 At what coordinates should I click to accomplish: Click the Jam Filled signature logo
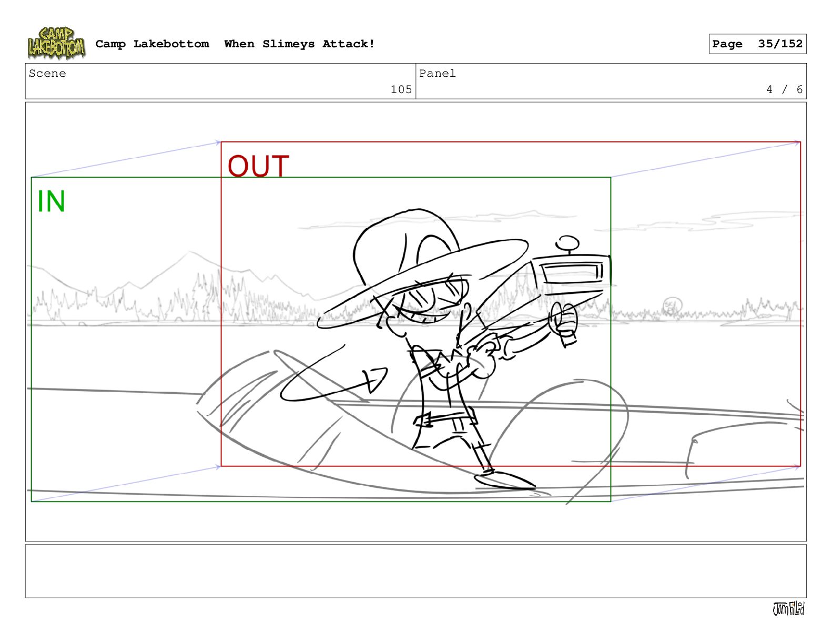click(788, 609)
